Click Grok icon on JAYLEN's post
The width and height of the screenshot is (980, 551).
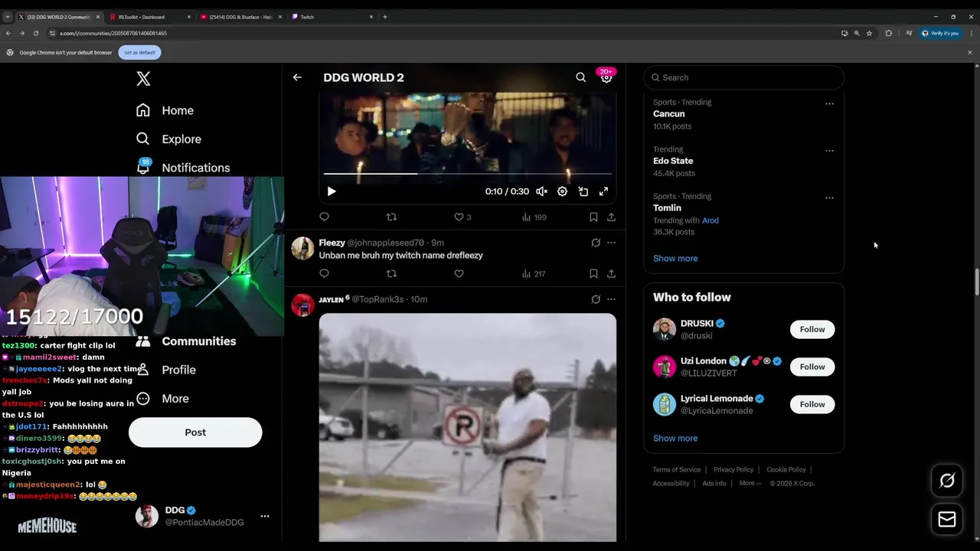point(596,299)
